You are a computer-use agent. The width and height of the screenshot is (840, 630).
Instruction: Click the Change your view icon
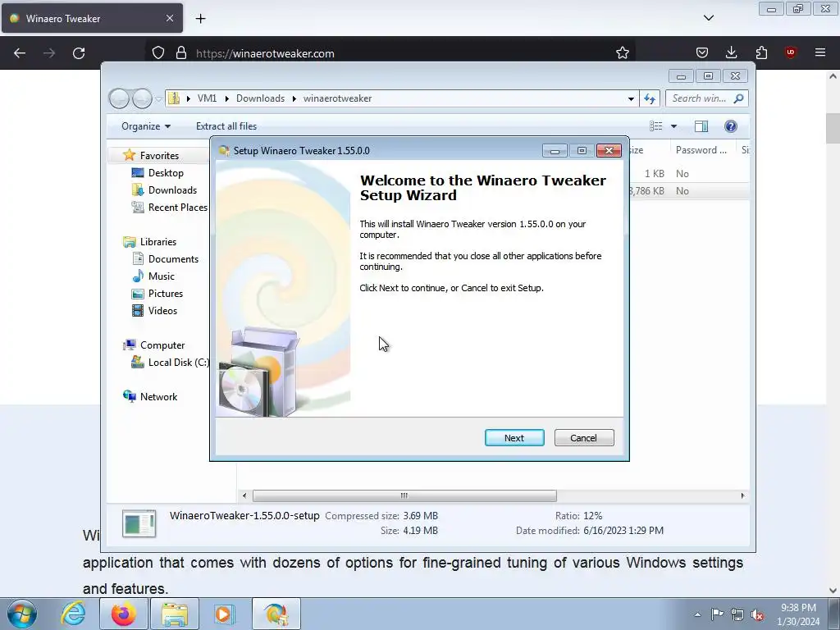click(x=656, y=126)
